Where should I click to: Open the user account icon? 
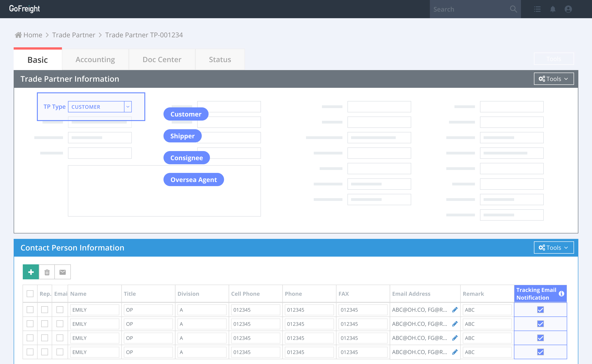(568, 9)
